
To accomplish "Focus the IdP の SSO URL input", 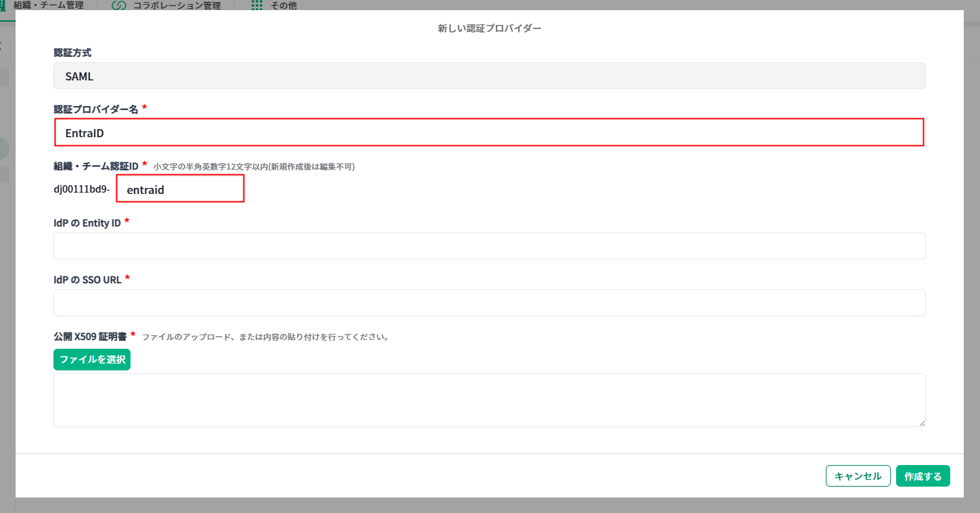I will [489, 303].
